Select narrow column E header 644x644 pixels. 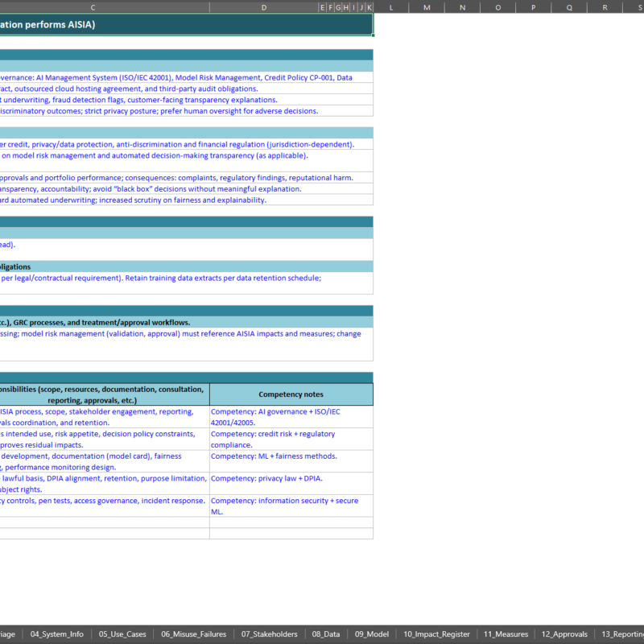coord(322,7)
